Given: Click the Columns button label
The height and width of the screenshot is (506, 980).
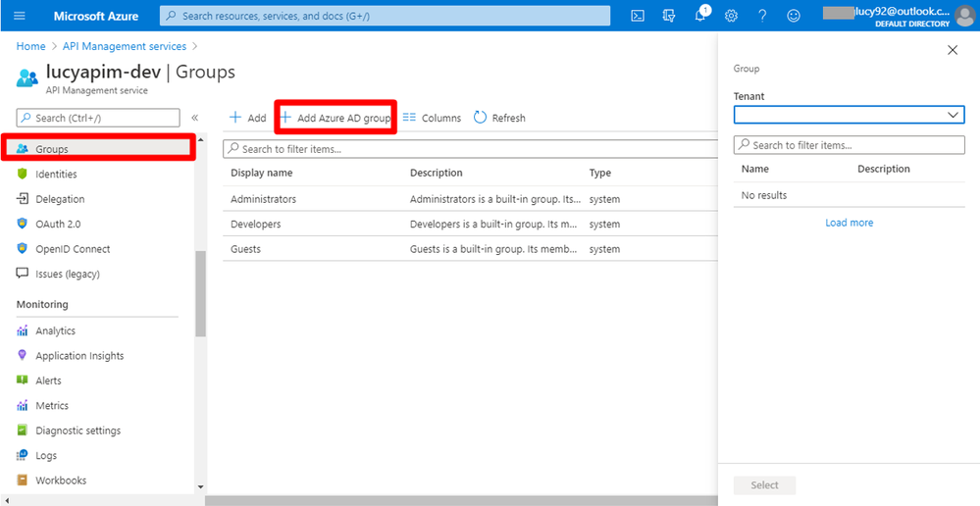Looking at the screenshot, I should 441,118.
